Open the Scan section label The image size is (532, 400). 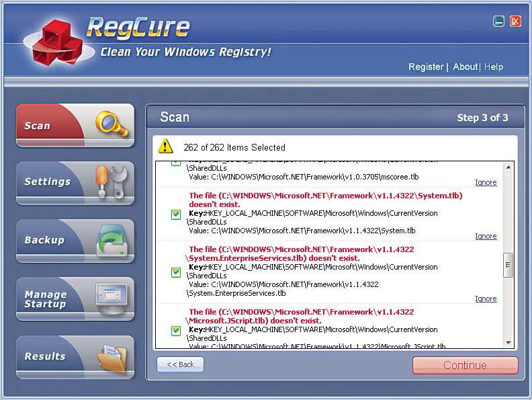[x=38, y=126]
